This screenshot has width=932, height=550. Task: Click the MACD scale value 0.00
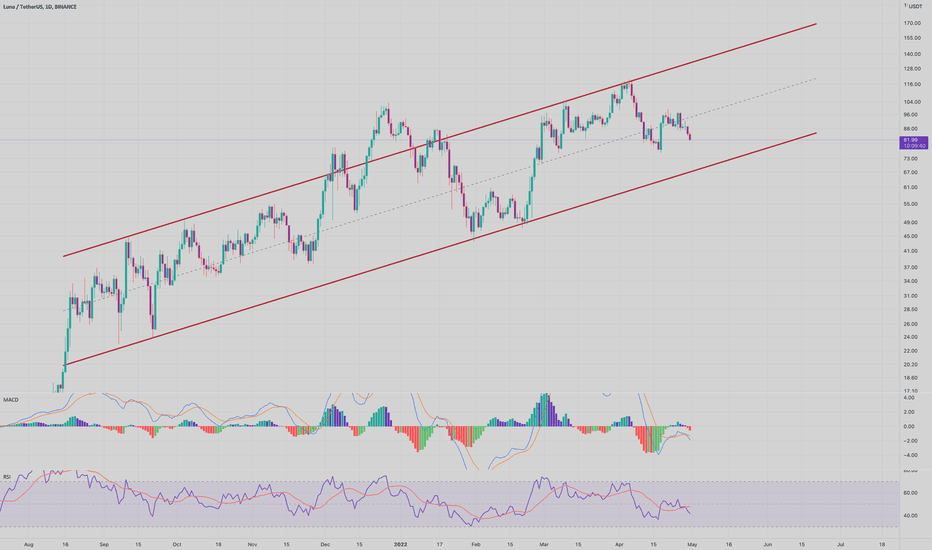[x=910, y=427]
